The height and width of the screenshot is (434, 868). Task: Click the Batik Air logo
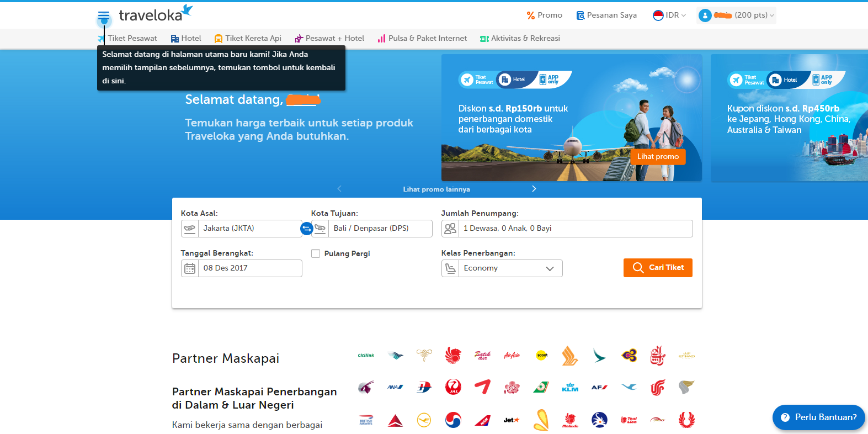pyautogui.click(x=482, y=356)
